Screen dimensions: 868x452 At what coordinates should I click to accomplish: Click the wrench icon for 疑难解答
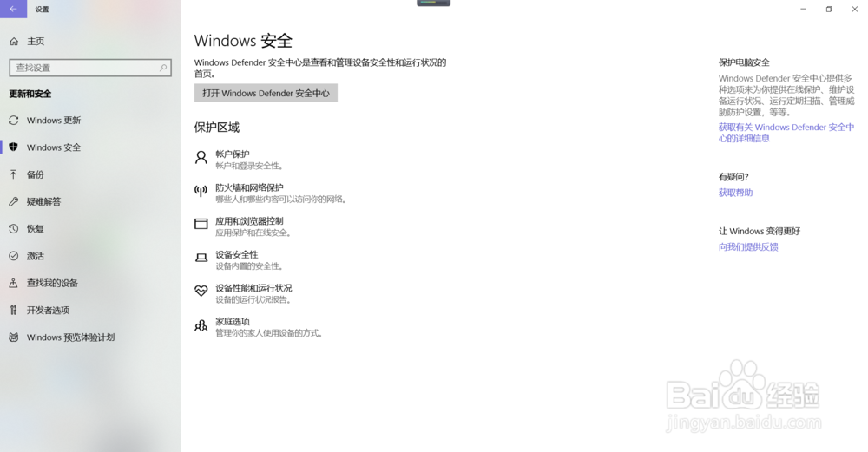coord(14,201)
